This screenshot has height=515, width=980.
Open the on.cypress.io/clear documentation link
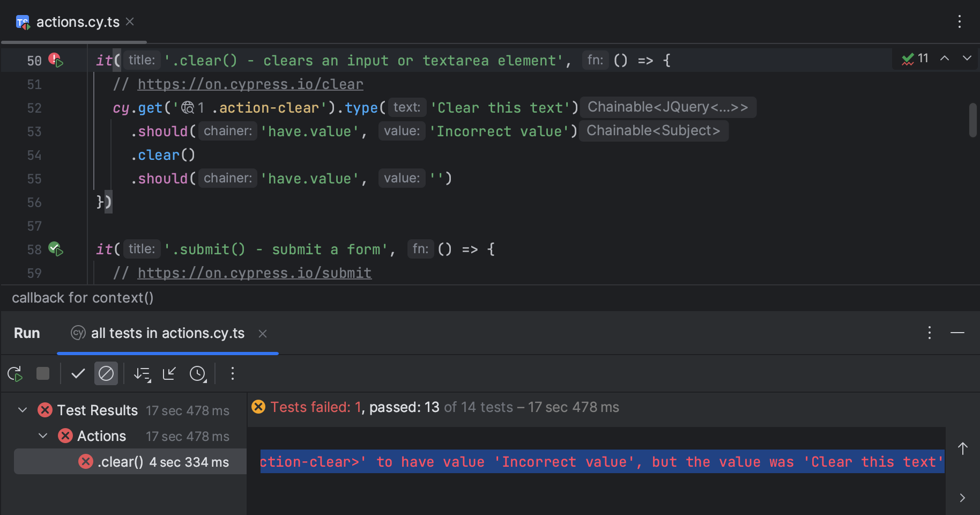click(x=250, y=84)
